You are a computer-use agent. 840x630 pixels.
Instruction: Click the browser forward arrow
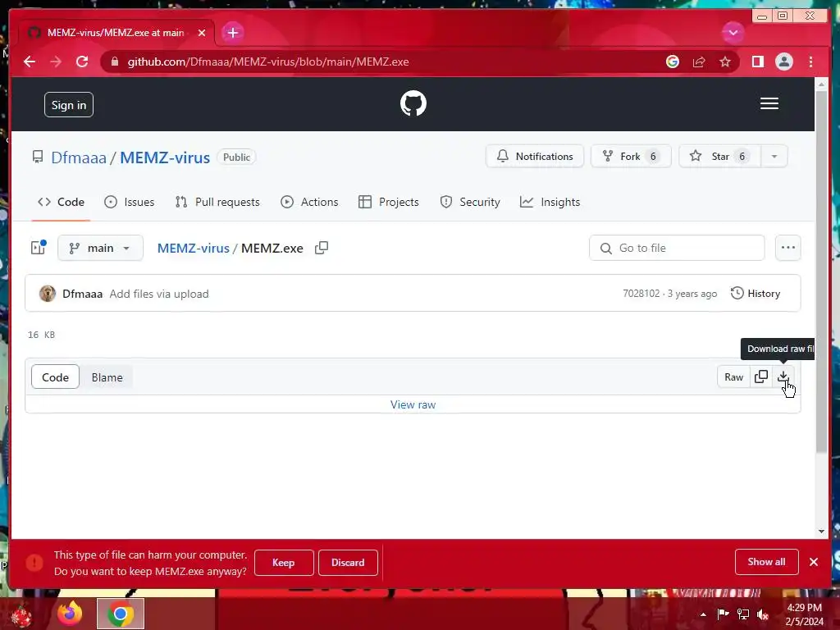56,62
